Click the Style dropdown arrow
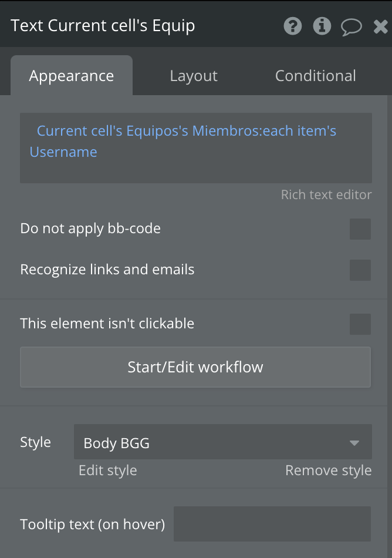392x558 pixels. [354, 442]
